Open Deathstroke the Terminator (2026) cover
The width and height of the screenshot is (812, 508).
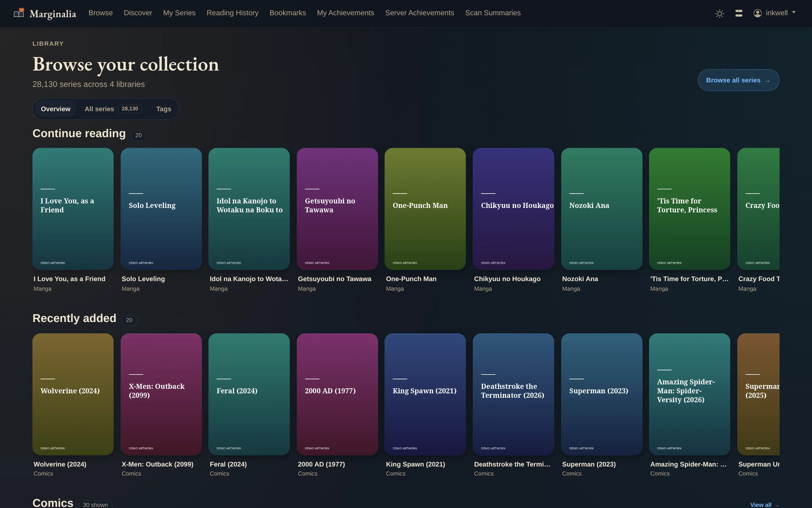tap(513, 394)
